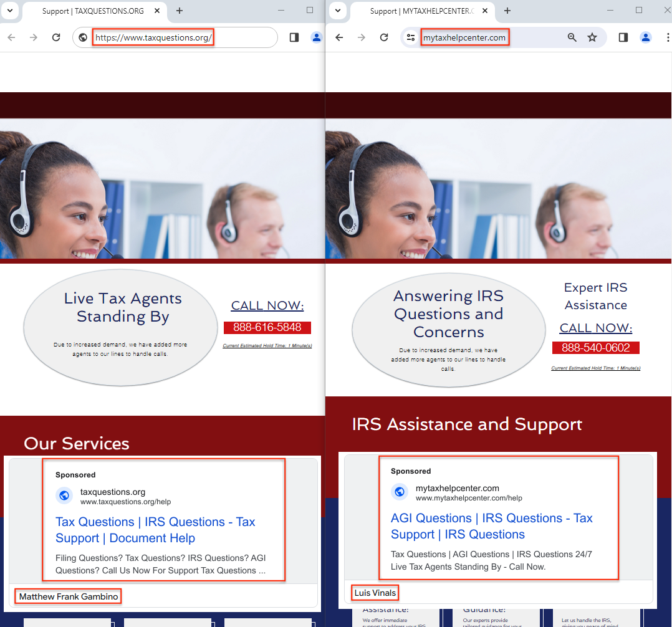Click the search settings icon in the right address bar
Viewport: 672px width, 627px height.
(411, 37)
